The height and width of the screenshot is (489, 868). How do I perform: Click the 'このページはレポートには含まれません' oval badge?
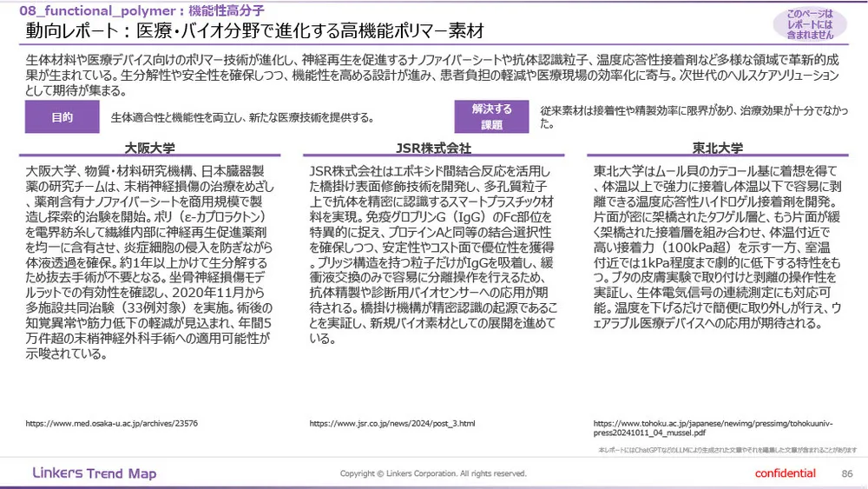click(x=810, y=24)
